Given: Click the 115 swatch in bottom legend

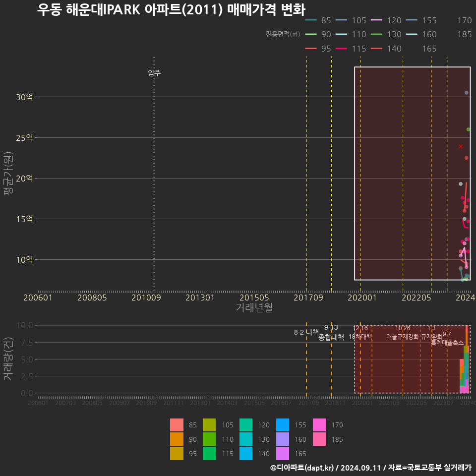Looking at the screenshot, I should coord(209,453).
